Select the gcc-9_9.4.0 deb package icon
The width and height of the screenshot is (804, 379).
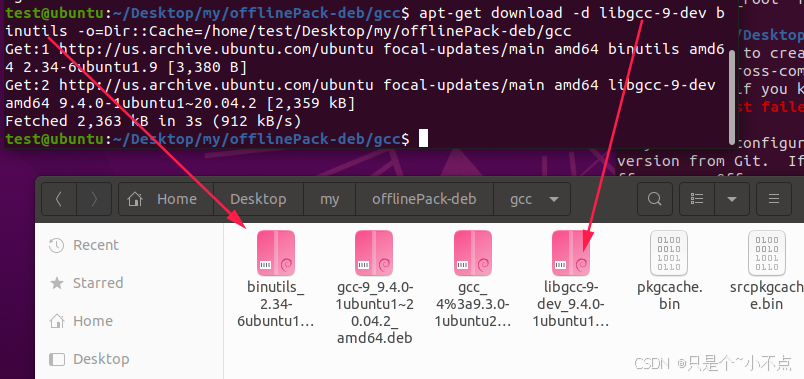[x=374, y=252]
